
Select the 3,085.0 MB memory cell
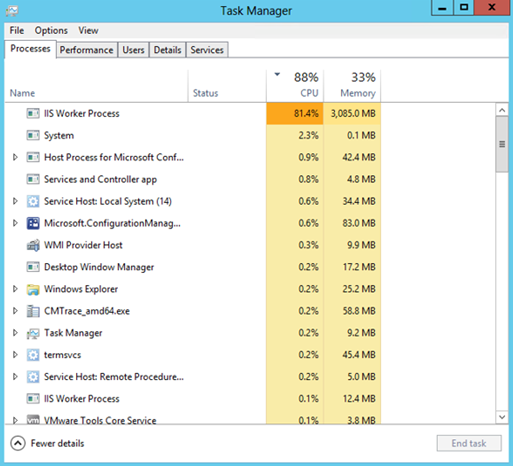pyautogui.click(x=352, y=114)
